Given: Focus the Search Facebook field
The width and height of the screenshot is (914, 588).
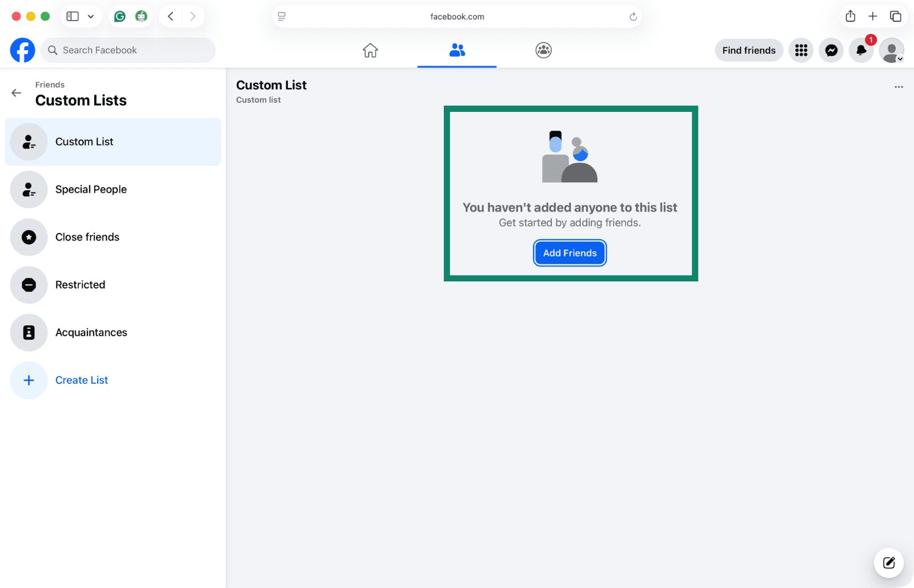Looking at the screenshot, I should 129,50.
